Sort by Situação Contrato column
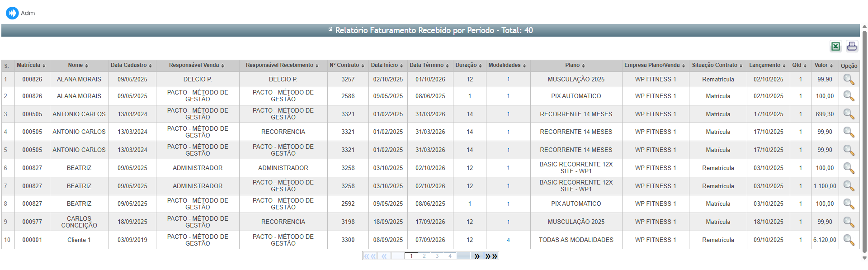Screen dimensions: 868x270 (717, 66)
